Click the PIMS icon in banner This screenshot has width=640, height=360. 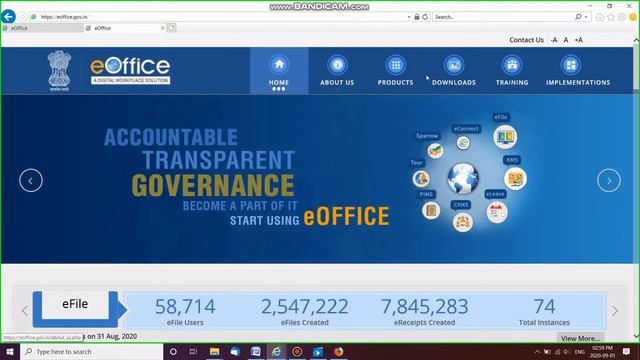431,210
